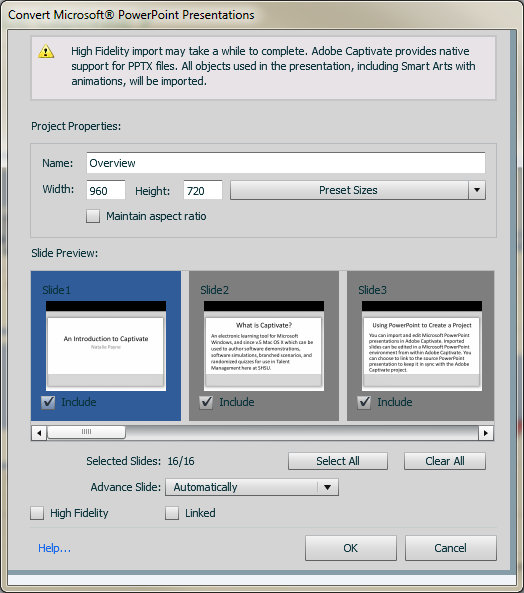Click the Width input field
Viewport: 524px width, 593px height.
click(x=106, y=190)
